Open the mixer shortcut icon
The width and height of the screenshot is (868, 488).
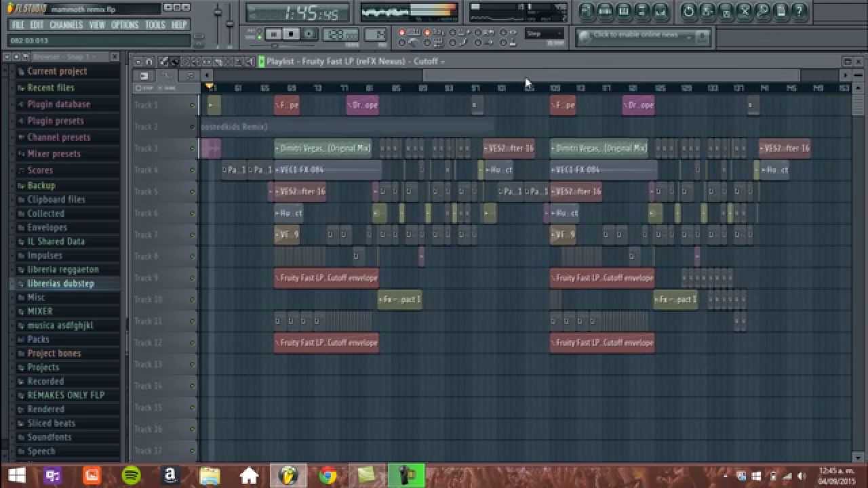660,11
